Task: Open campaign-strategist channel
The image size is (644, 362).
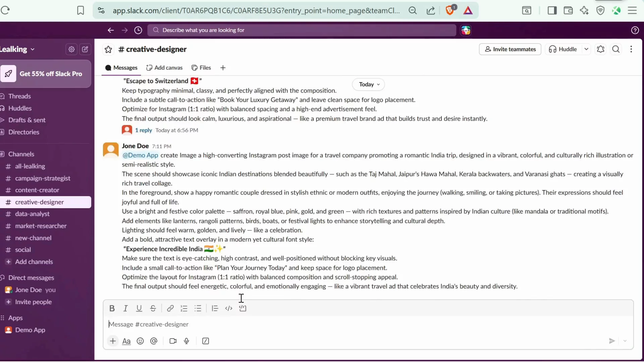Action: 43,178
